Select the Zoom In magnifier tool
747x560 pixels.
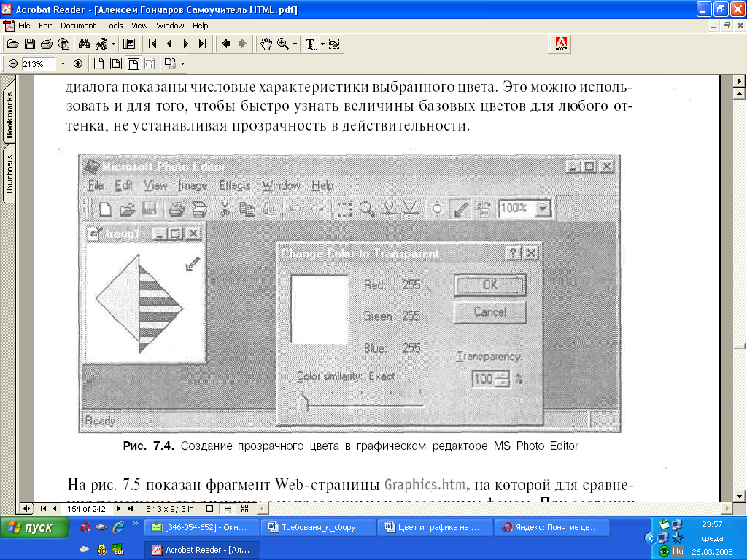[x=283, y=44]
